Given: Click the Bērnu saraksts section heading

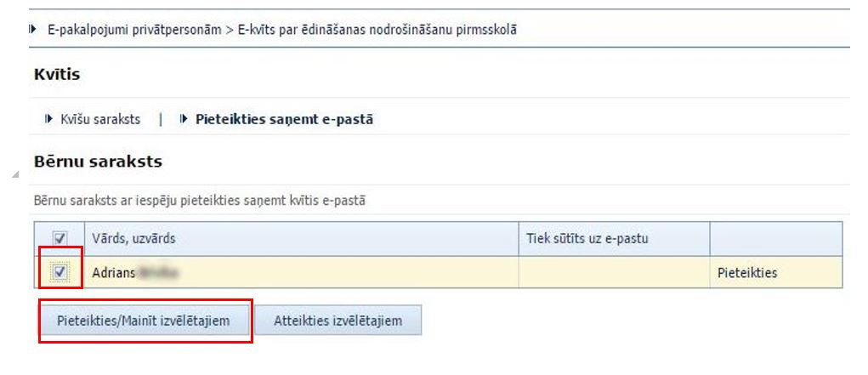Looking at the screenshot, I should [98, 162].
